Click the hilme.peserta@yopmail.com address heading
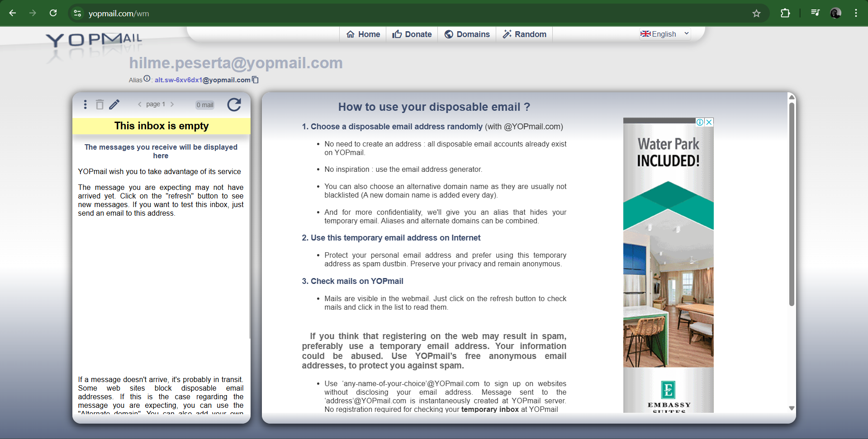This screenshot has height=439, width=868. tap(236, 63)
